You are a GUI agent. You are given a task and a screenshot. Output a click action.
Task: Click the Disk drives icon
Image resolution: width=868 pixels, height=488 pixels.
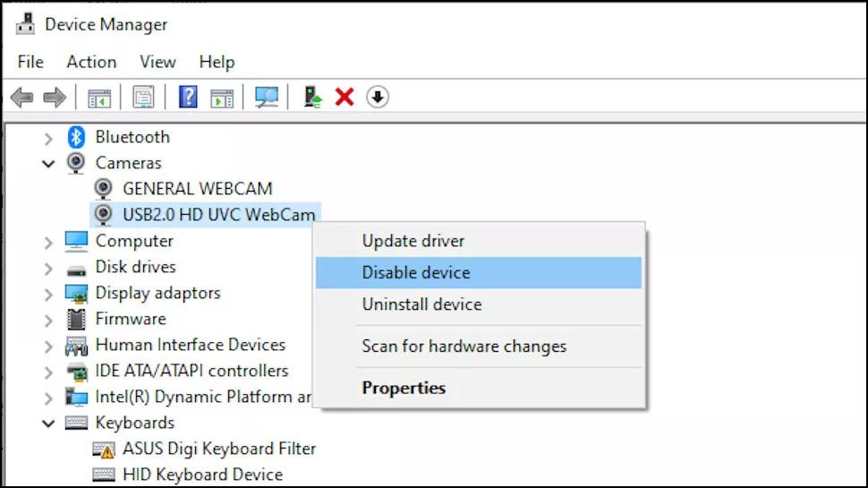pos(76,270)
